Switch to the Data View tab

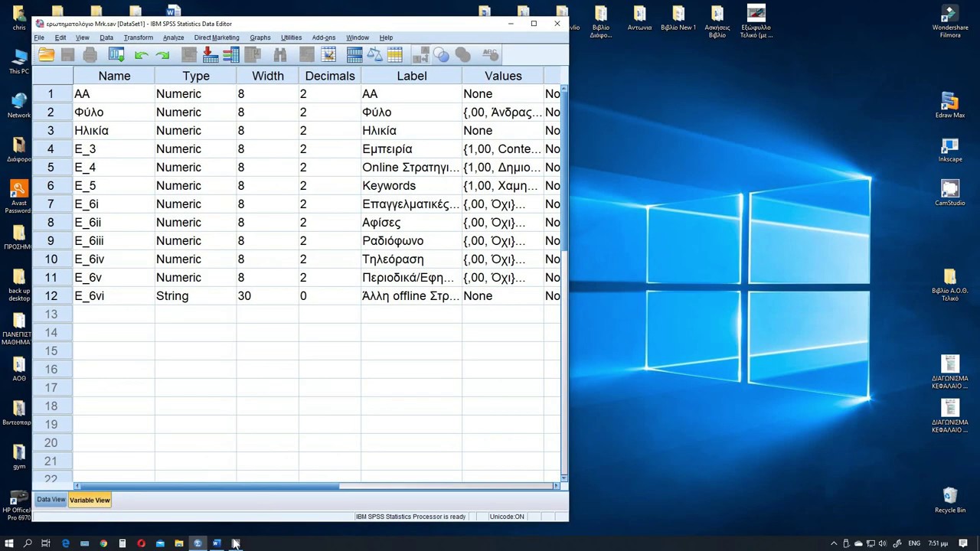pos(51,500)
